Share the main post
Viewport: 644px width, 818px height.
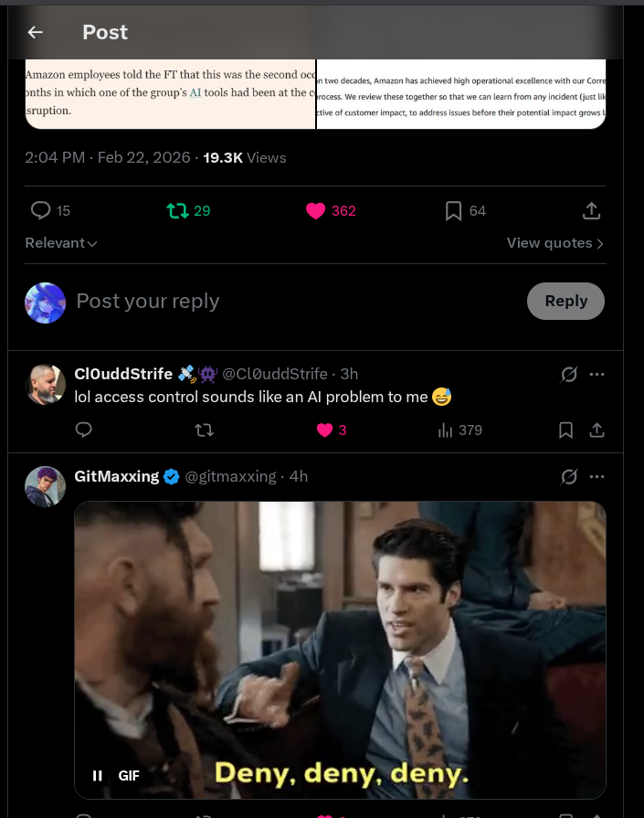pyautogui.click(x=591, y=211)
